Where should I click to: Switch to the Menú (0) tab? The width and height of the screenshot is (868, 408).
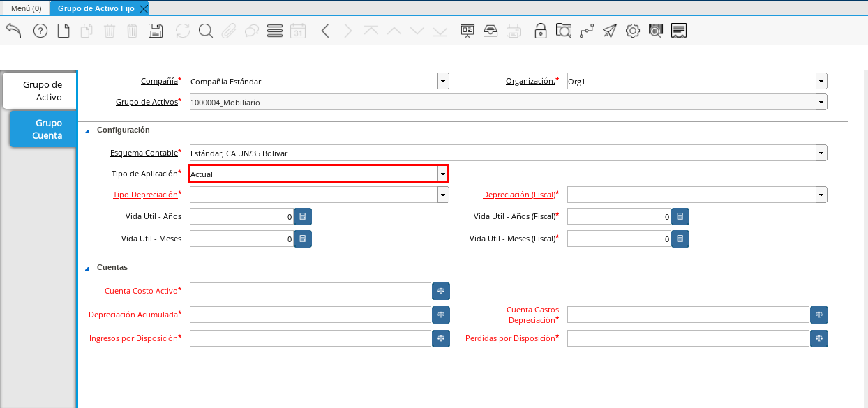point(26,8)
